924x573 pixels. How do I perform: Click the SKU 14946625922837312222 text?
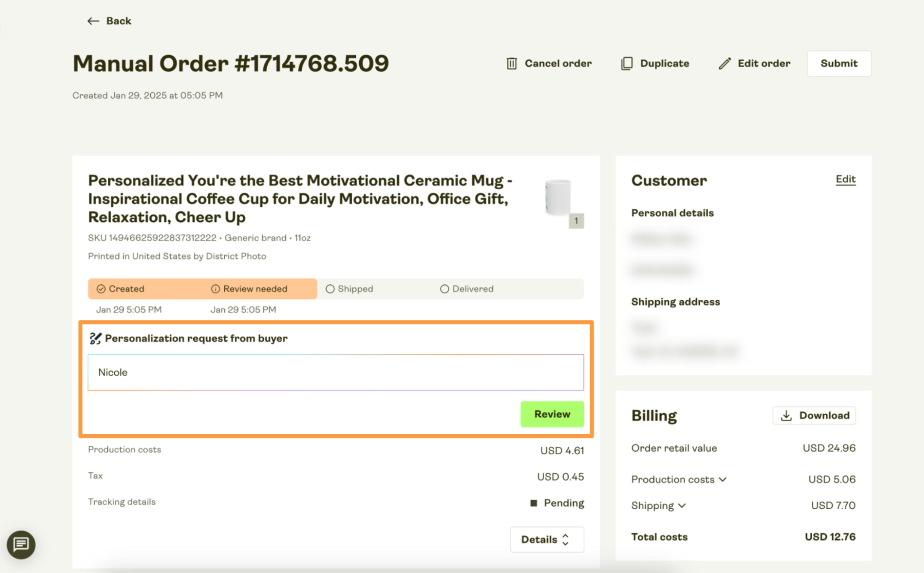pyautogui.click(x=152, y=238)
